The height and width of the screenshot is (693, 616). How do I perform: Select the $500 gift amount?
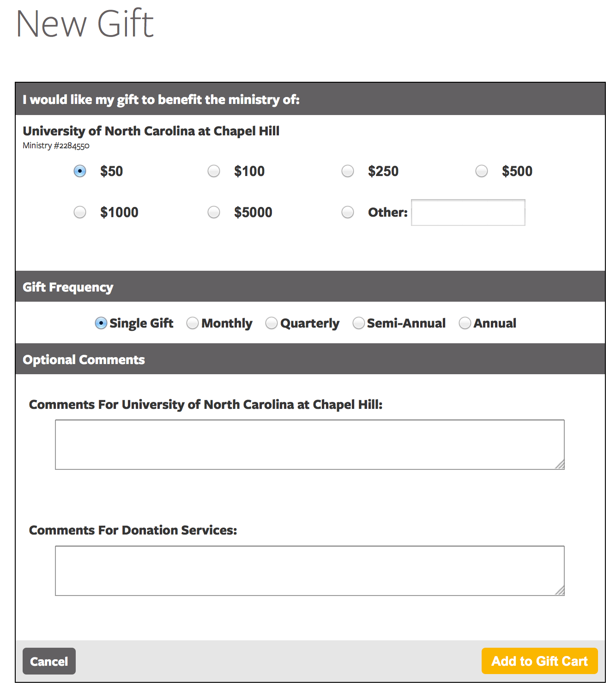point(482,171)
